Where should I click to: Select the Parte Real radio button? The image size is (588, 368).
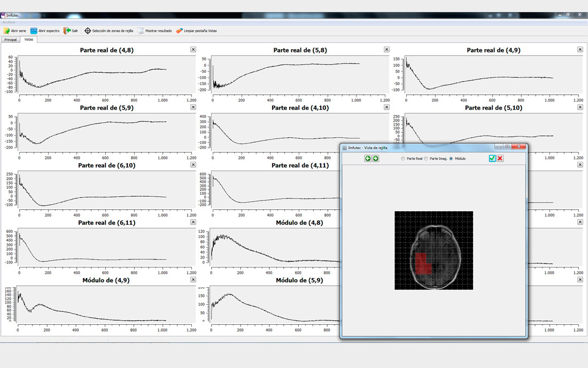[403, 159]
